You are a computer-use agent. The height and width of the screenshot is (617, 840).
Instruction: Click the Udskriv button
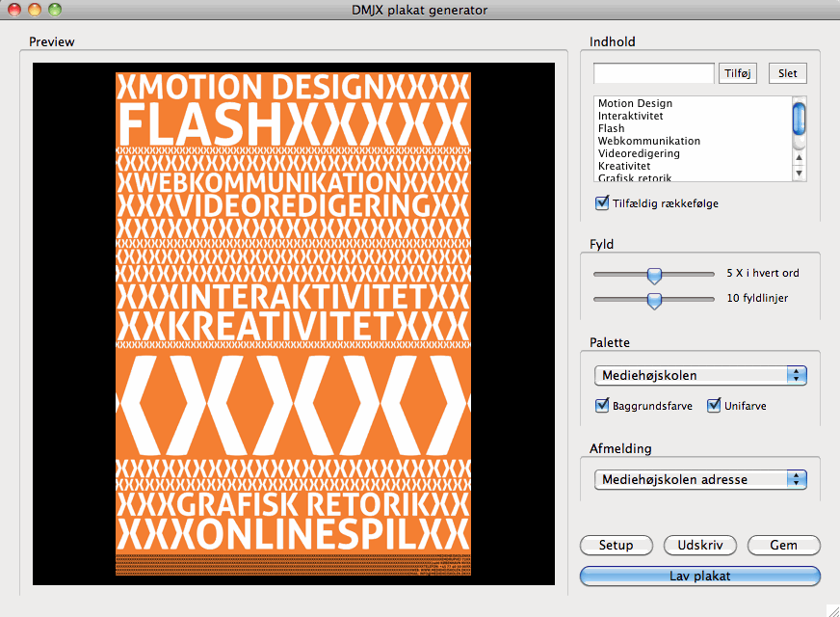tap(700, 545)
